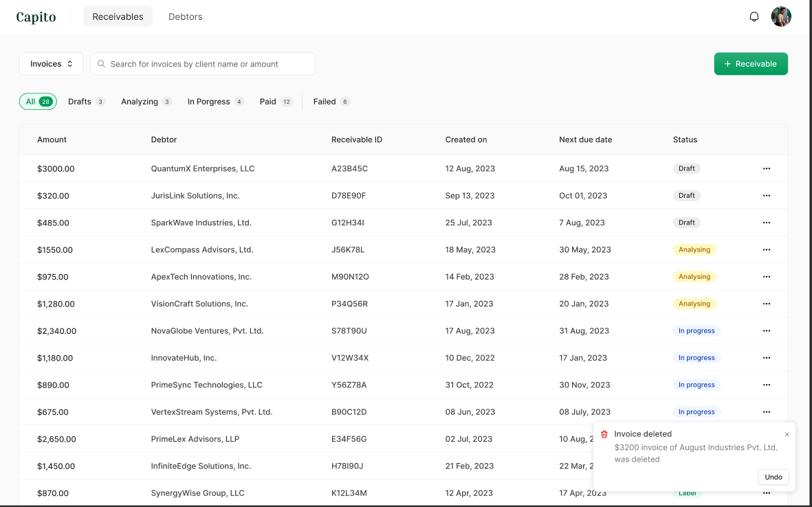The image size is (812, 507).
Task: Select the QuantumX Enterprises, LLC debtor name
Action: (x=202, y=168)
